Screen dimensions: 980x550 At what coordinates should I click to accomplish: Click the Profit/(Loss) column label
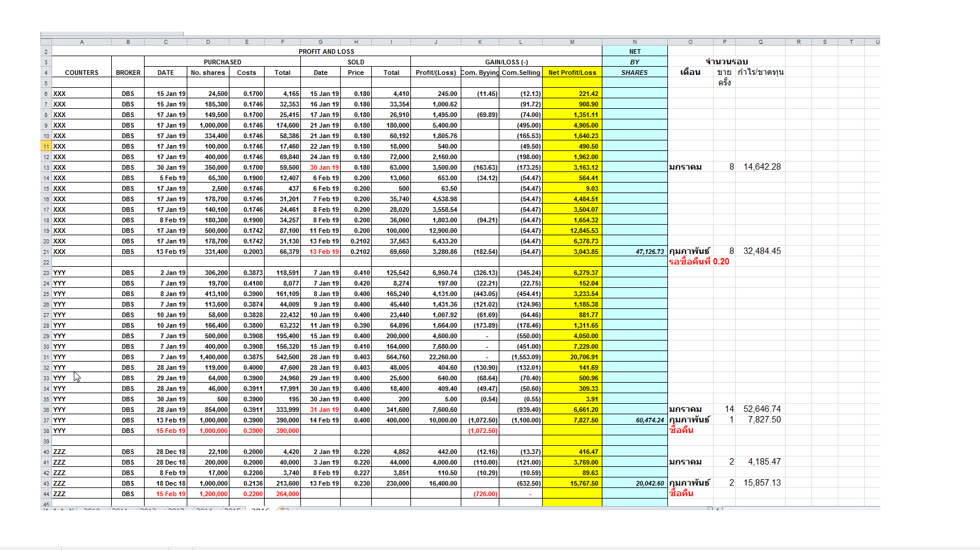436,73
